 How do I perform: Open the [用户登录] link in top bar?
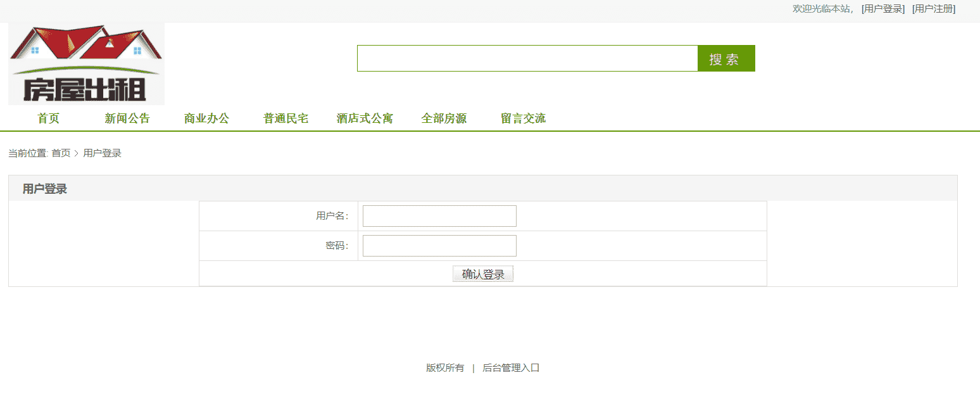click(883, 9)
